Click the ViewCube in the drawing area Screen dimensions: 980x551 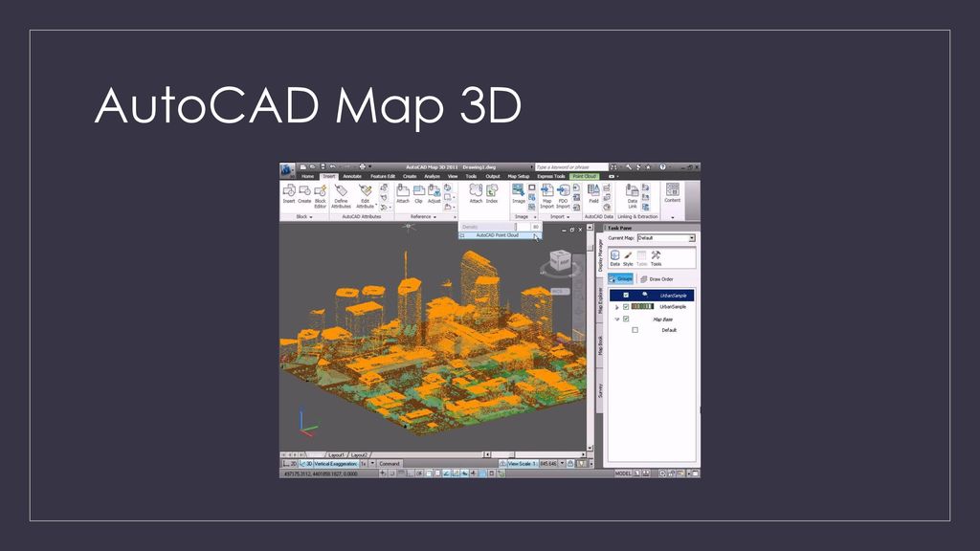pos(559,262)
